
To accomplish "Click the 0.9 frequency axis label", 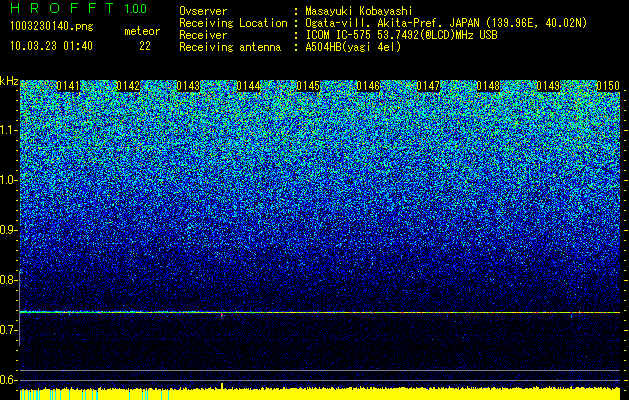I will pyautogui.click(x=8, y=230).
